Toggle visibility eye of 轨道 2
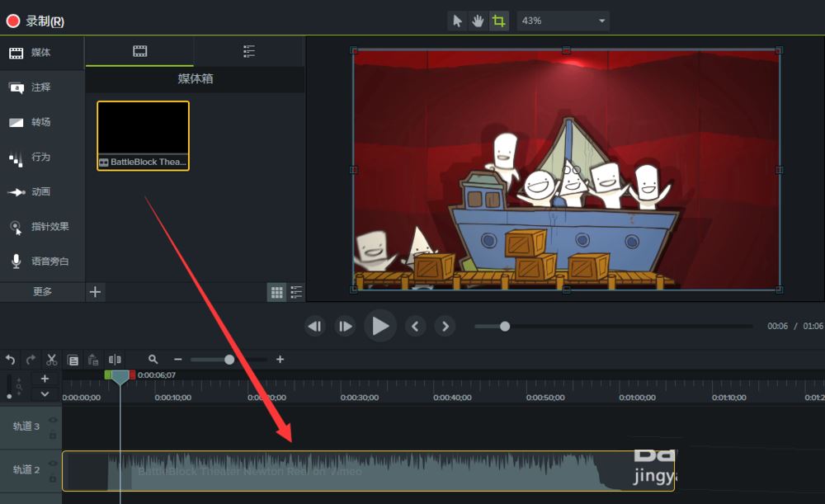 (x=53, y=464)
